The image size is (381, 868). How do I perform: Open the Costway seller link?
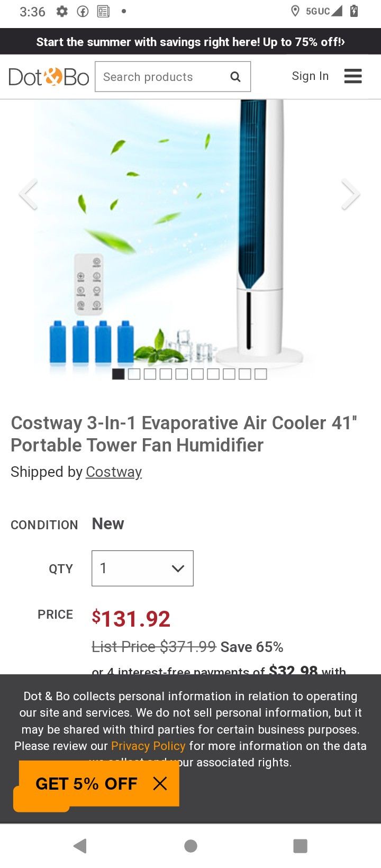[x=114, y=472]
